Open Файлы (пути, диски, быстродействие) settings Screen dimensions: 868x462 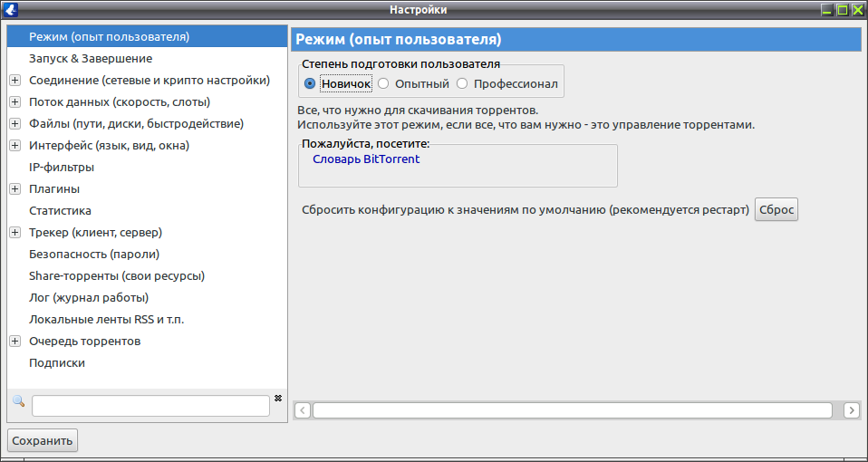[x=136, y=124]
